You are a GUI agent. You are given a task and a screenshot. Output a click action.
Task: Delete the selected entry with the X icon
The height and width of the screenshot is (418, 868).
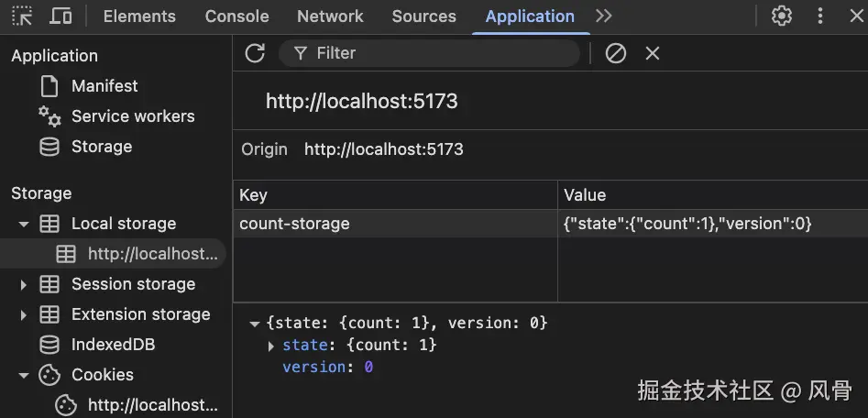[653, 53]
